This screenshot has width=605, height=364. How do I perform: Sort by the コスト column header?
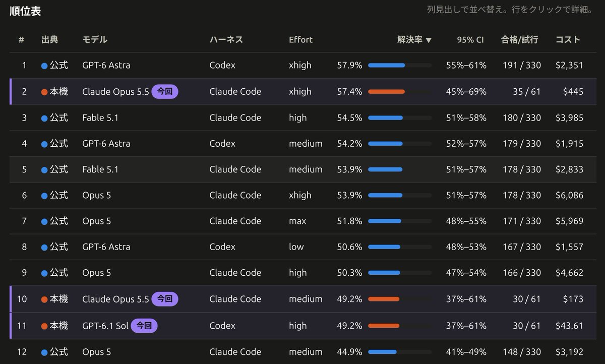[568, 40]
